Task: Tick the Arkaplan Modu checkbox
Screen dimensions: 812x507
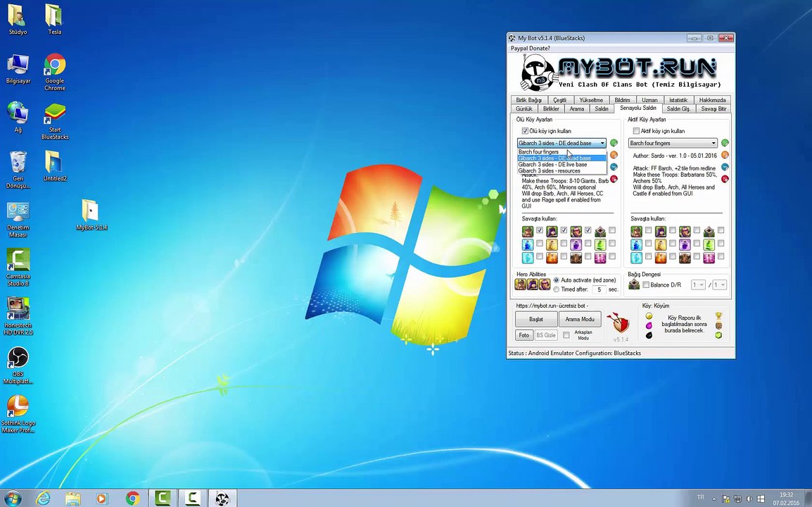Action: click(x=566, y=335)
